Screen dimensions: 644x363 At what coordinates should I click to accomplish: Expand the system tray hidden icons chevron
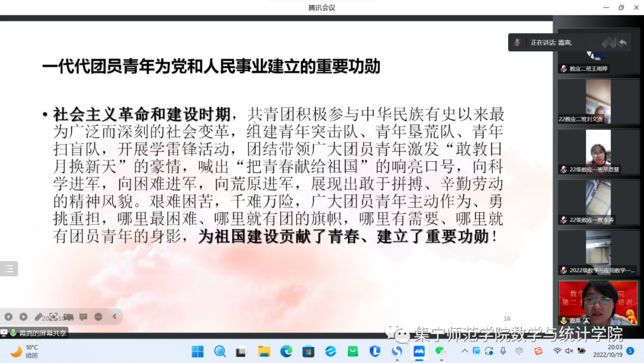tap(465, 351)
